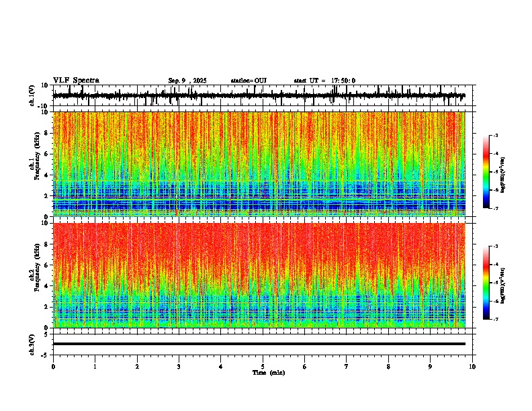Click the ch.1 spectrogram panel
The width and height of the screenshot is (532, 411).
tap(259, 164)
